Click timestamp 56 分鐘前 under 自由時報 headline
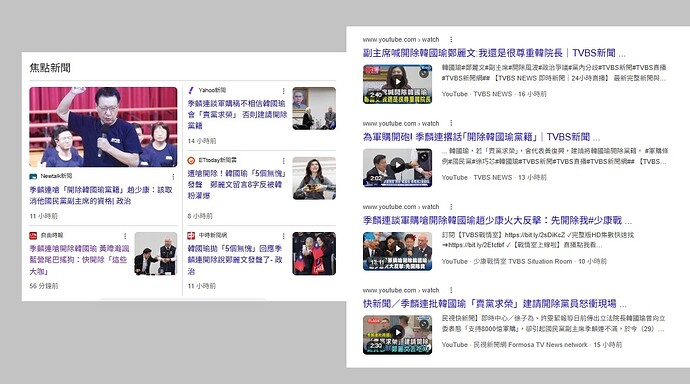 (44, 286)
